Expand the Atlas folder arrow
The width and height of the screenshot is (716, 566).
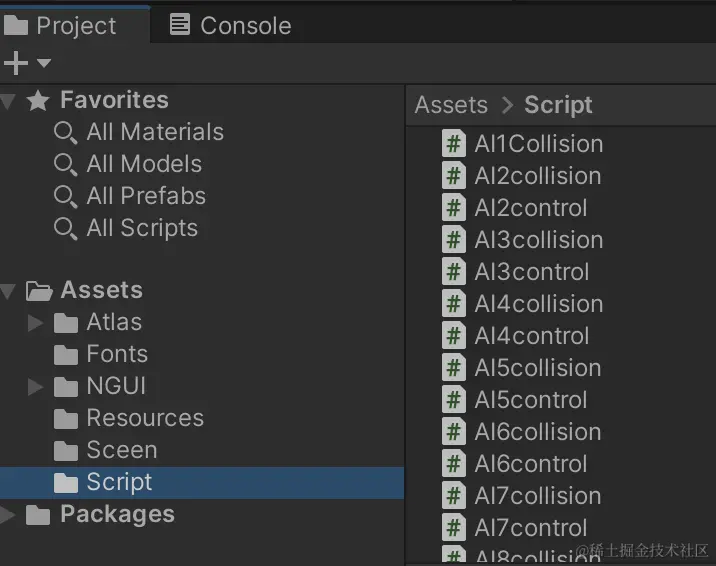[36, 322]
